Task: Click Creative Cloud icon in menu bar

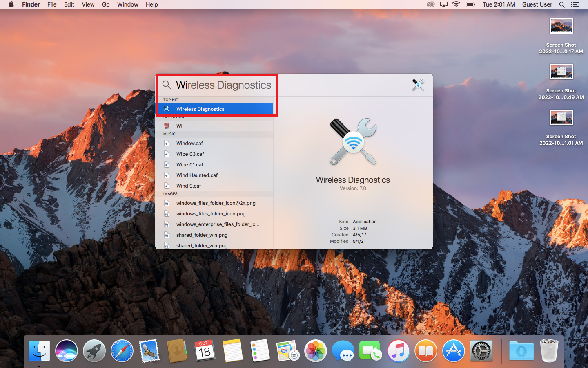Action: pyautogui.click(x=431, y=4)
